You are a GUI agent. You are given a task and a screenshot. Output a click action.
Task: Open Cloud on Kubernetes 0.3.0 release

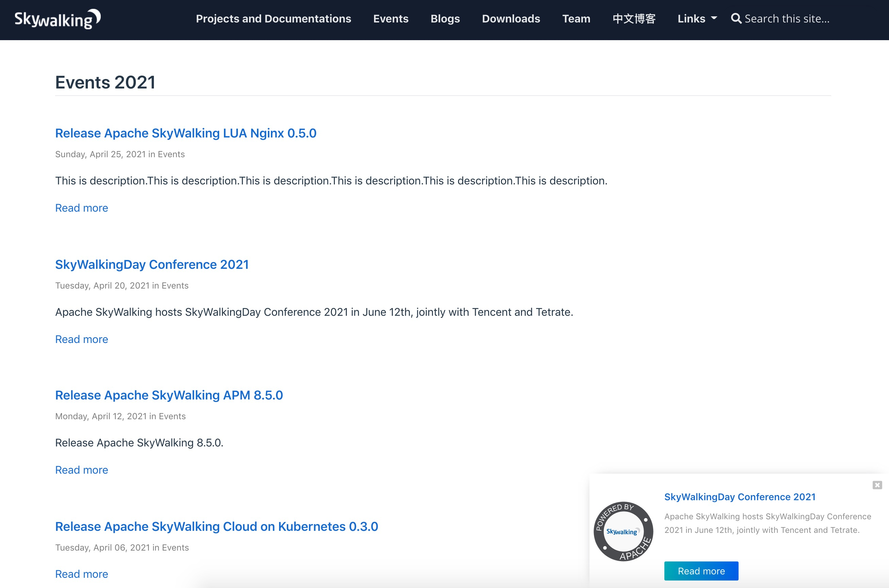pos(216,526)
